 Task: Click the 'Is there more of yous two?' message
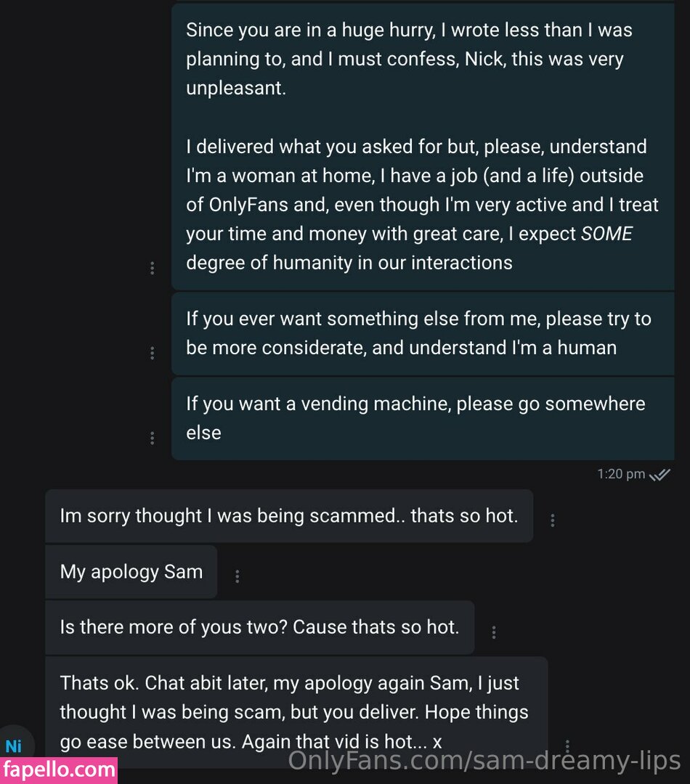pyautogui.click(x=259, y=627)
